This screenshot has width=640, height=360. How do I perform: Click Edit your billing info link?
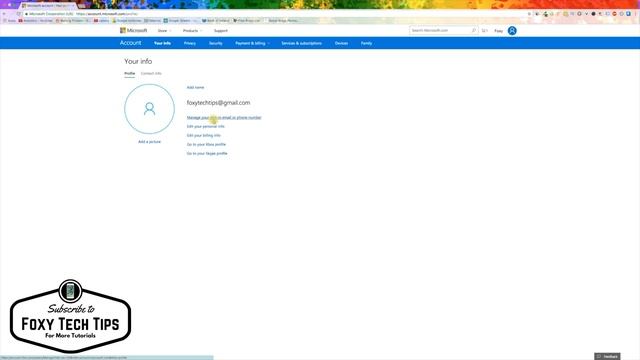pyautogui.click(x=203, y=136)
